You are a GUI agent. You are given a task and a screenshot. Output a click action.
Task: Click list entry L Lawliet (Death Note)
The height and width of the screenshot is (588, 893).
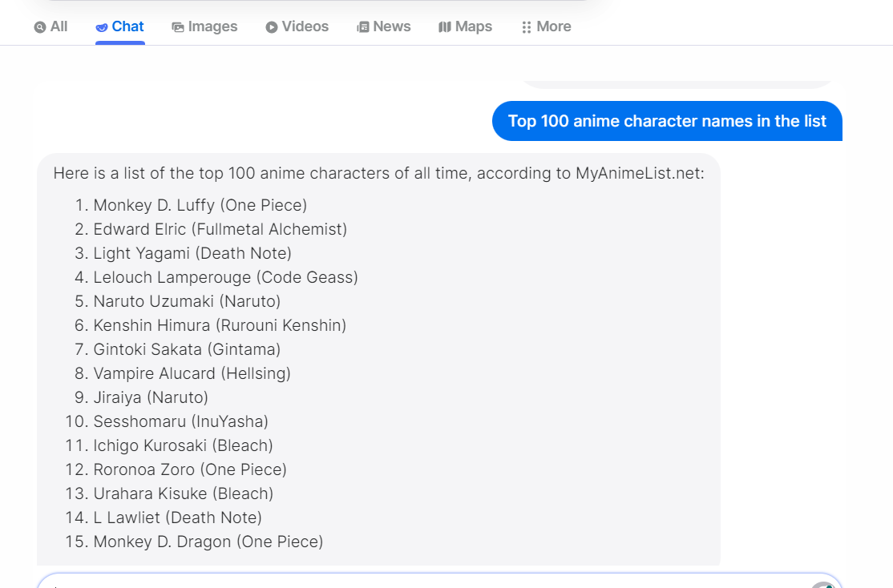[x=177, y=518]
